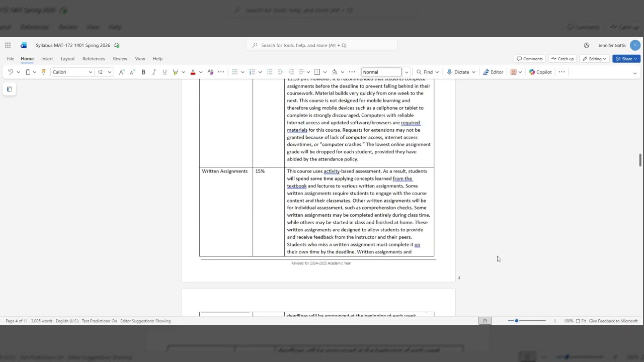
Task: Click the Share button
Action: pyautogui.click(x=626, y=59)
